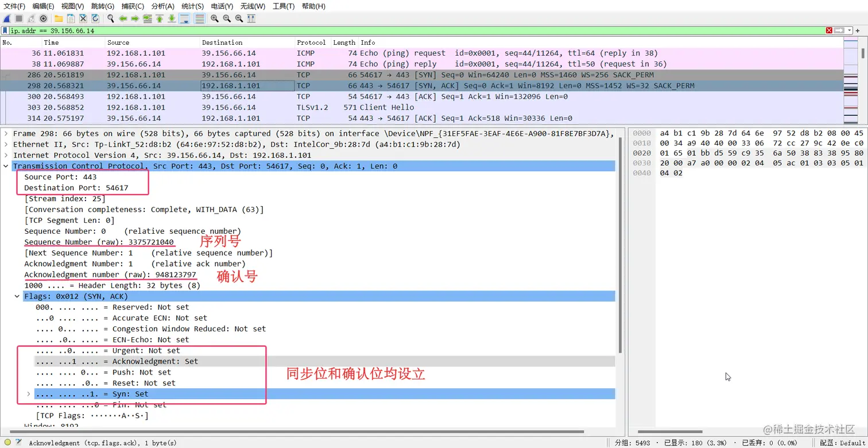Save the capture file

pos(71,18)
